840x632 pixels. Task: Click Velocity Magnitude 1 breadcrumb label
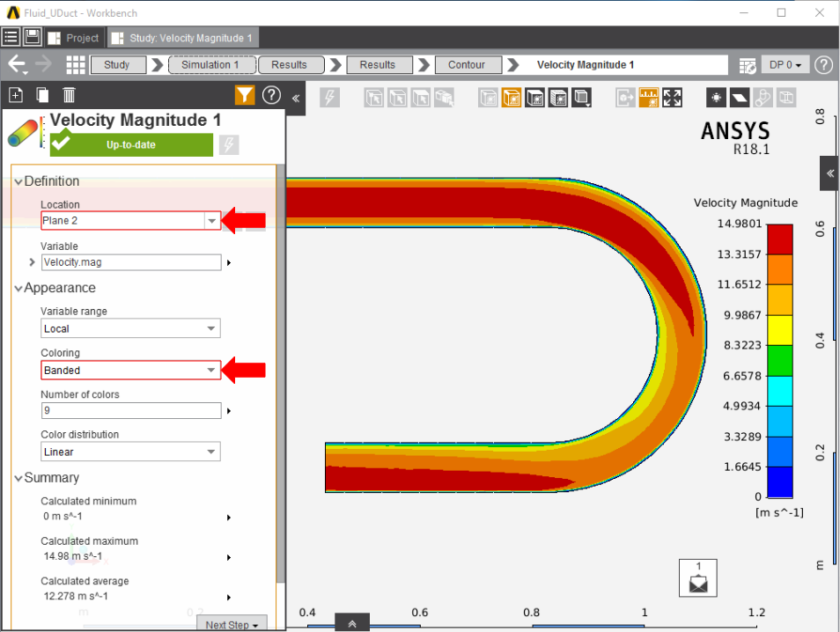click(585, 65)
